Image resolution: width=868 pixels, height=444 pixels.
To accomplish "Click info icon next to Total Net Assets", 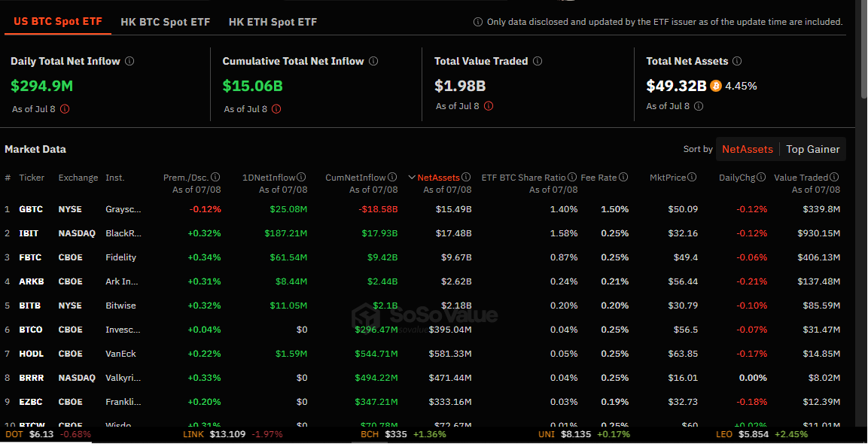I will [737, 61].
